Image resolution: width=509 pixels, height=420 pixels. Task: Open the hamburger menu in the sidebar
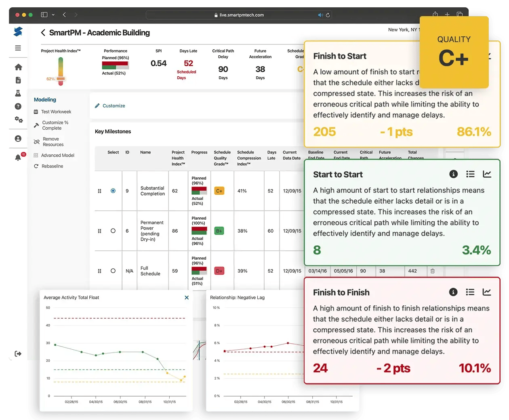[x=18, y=48]
